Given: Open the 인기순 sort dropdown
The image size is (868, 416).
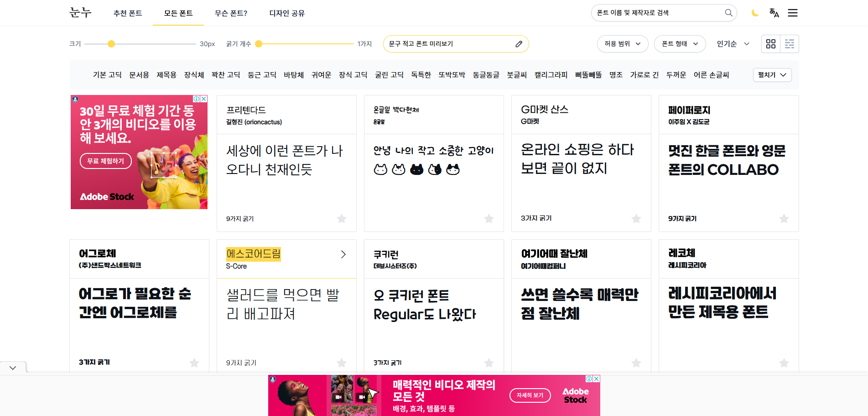Looking at the screenshot, I should (x=733, y=44).
